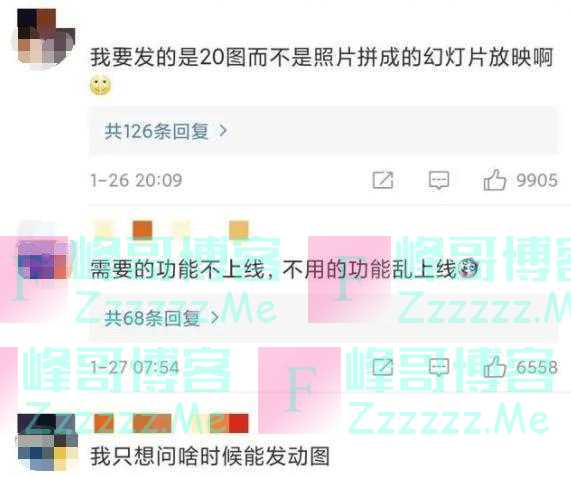Click the chevron arrow after 共68条回复
The width and height of the screenshot is (571, 477).
pos(215,318)
